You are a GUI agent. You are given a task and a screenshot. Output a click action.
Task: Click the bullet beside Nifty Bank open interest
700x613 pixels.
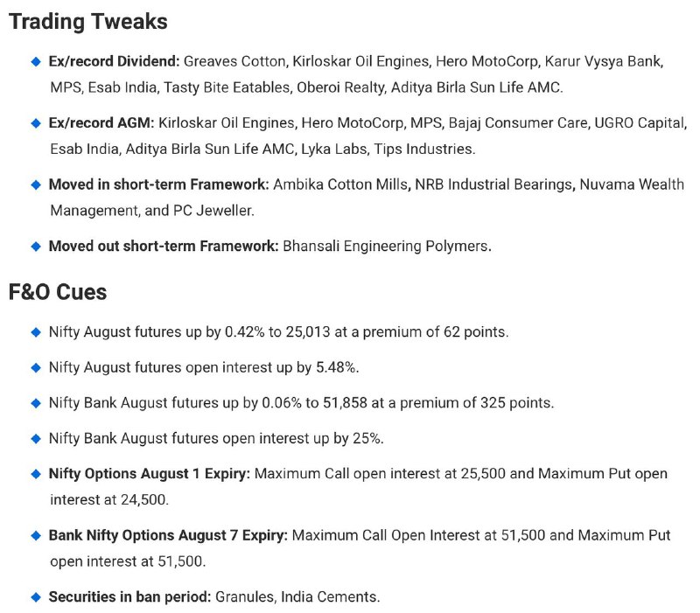[36, 439]
